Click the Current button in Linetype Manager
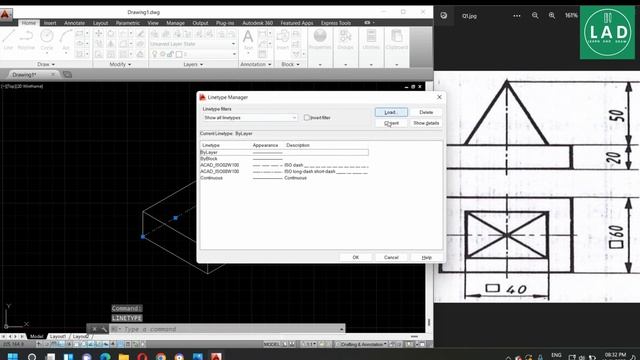 tap(391, 123)
